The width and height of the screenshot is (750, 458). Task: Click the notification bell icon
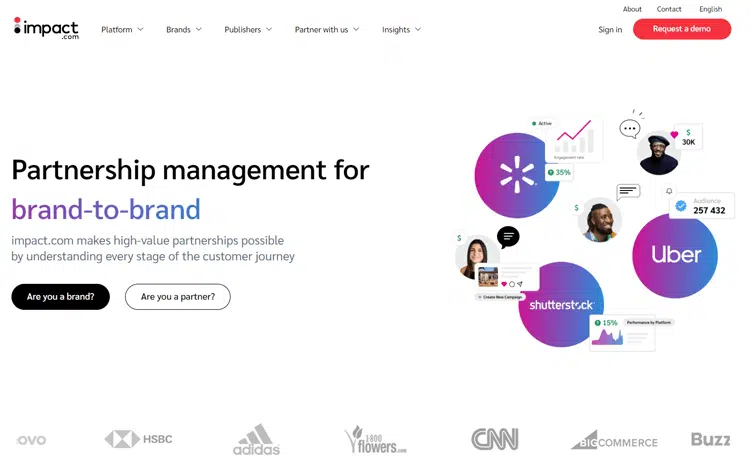pos(669,190)
